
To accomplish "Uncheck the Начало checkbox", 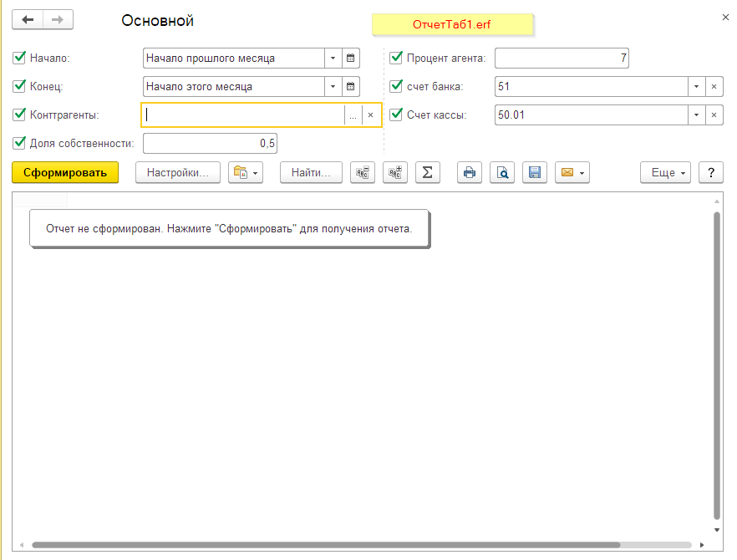I will click(x=20, y=59).
